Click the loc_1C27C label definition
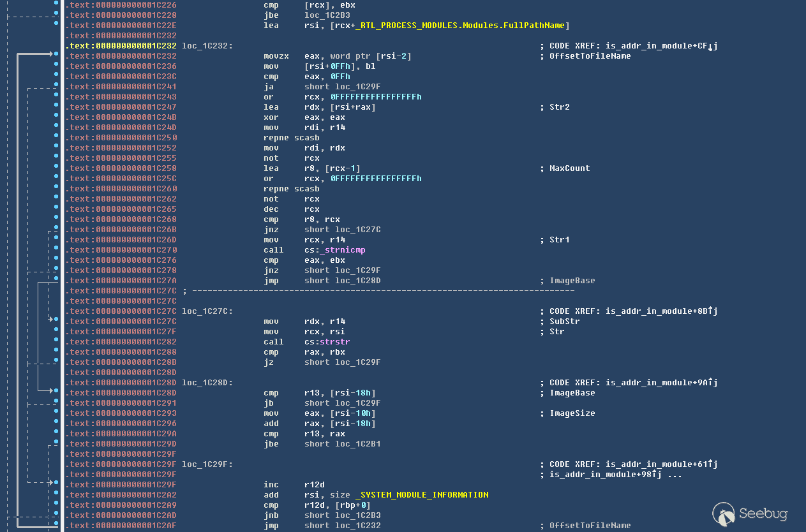This screenshot has width=806, height=532. pos(207,311)
